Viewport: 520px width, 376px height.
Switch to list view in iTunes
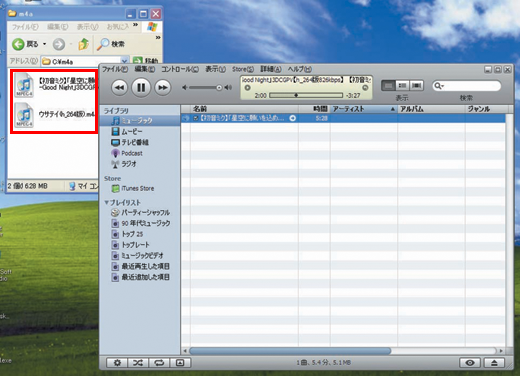(388, 86)
